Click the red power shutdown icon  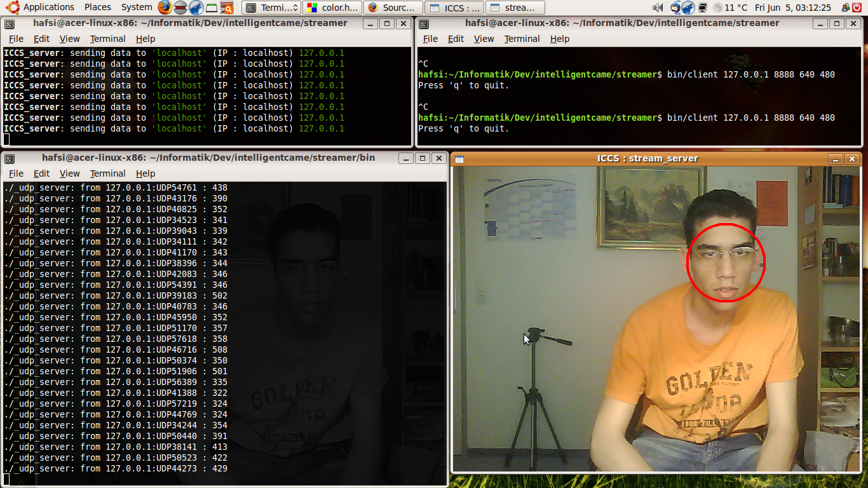coord(857,8)
